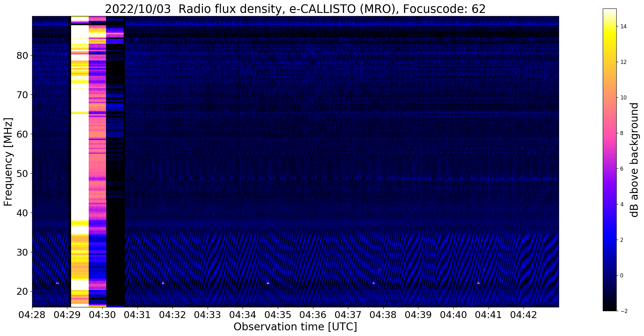Click the 'Observation time [UTC]' axis label

[x=295, y=327]
